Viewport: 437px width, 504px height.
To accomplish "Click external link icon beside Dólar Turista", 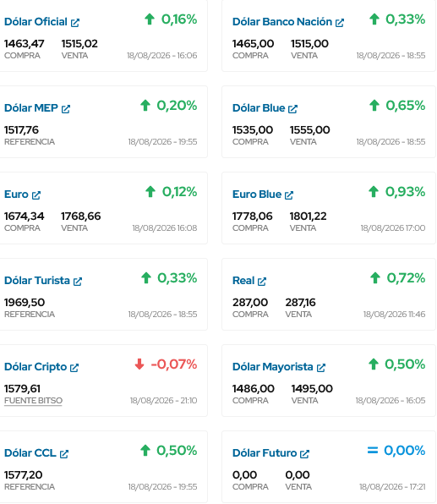I will click(78, 282).
